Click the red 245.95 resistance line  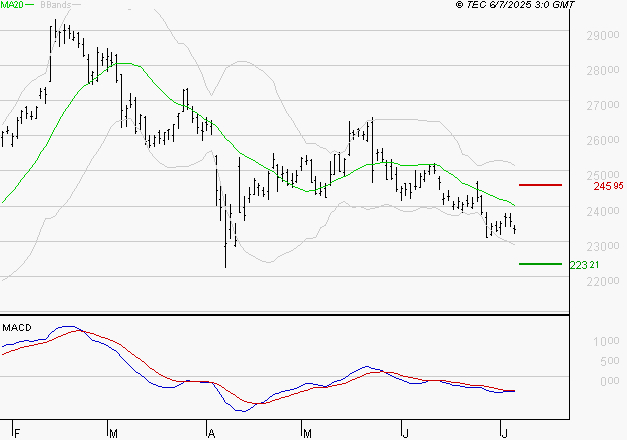coord(540,185)
